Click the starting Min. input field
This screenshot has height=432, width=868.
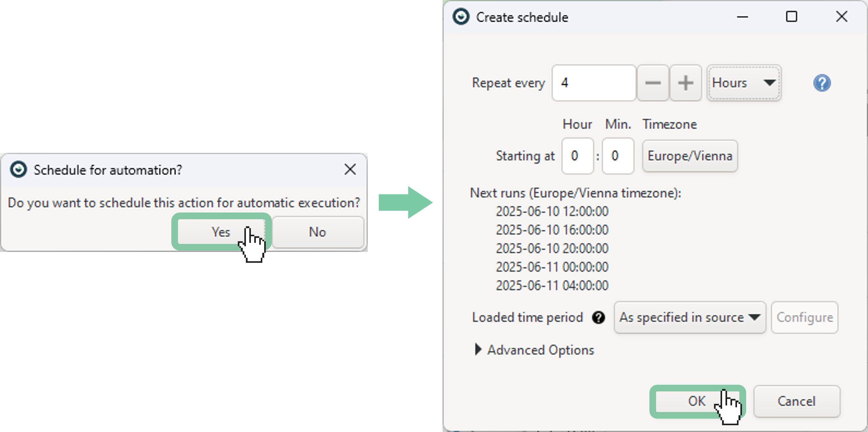tap(618, 156)
